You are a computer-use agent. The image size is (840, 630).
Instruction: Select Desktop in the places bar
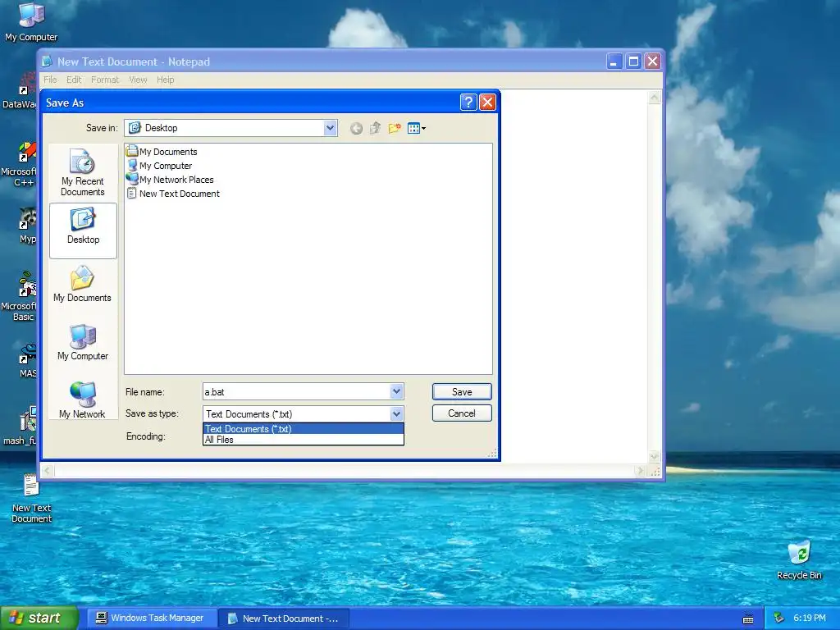coord(83,231)
